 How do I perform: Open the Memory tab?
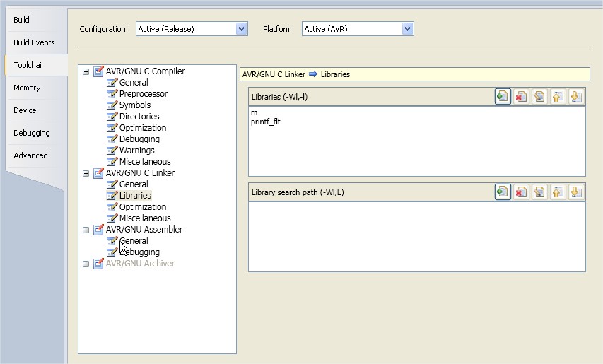27,88
